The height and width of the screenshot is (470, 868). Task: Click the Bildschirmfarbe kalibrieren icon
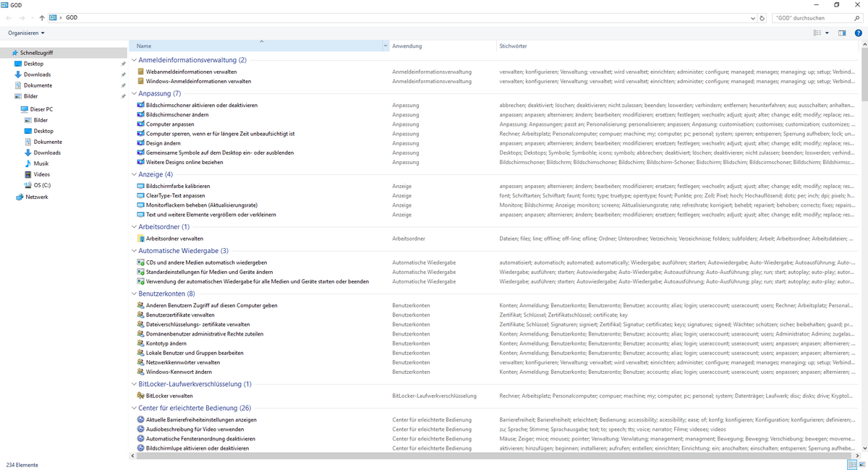click(140, 186)
